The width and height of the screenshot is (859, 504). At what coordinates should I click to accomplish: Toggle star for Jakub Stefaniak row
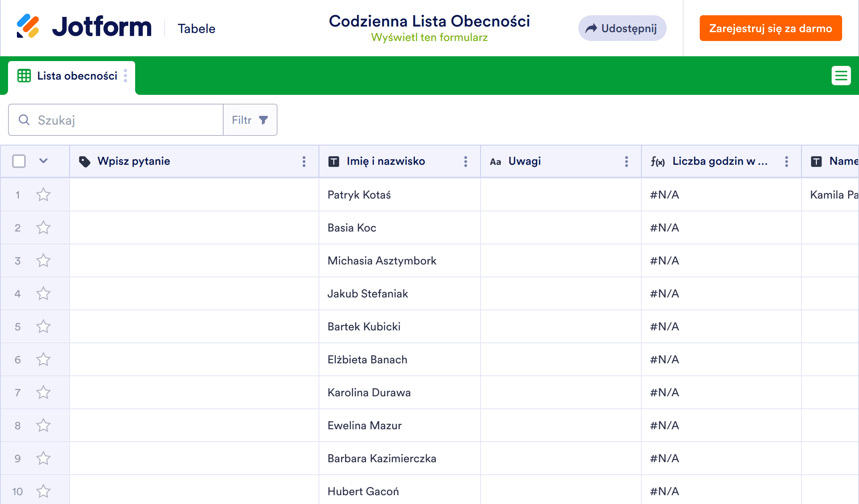coord(43,294)
